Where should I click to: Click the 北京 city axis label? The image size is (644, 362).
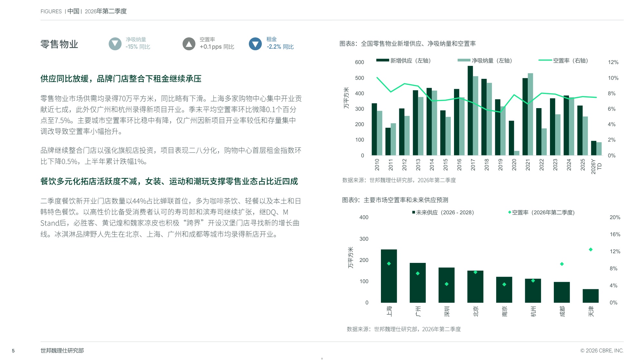click(x=476, y=311)
